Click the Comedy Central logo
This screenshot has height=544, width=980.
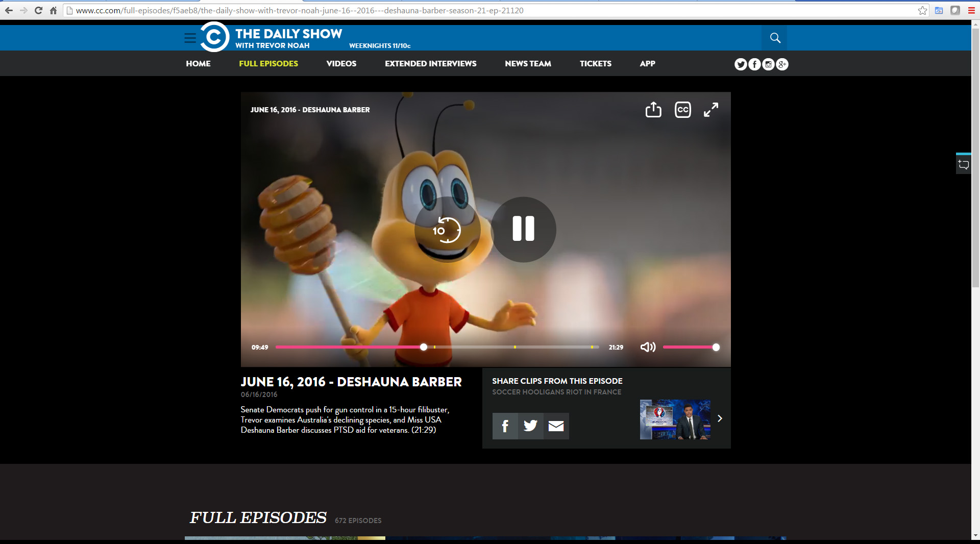pyautogui.click(x=214, y=37)
